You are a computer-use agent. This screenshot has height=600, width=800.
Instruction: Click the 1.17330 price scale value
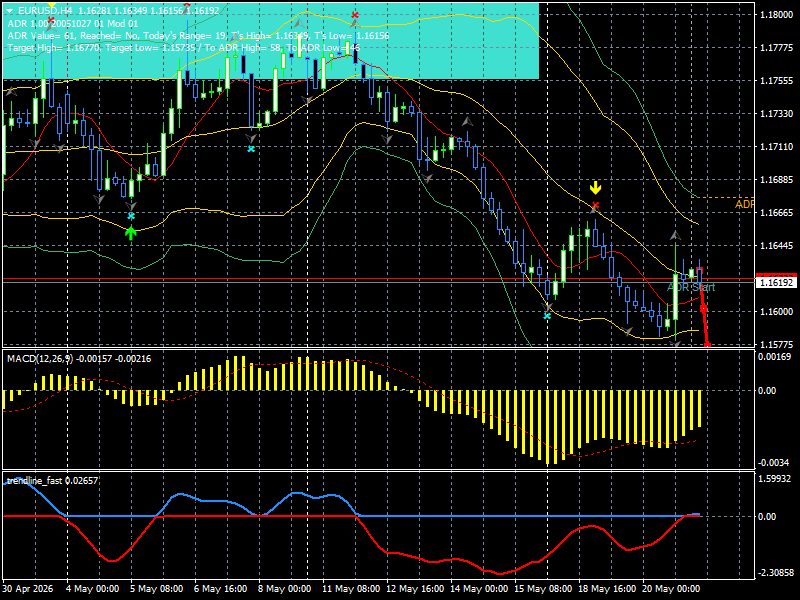(777, 114)
